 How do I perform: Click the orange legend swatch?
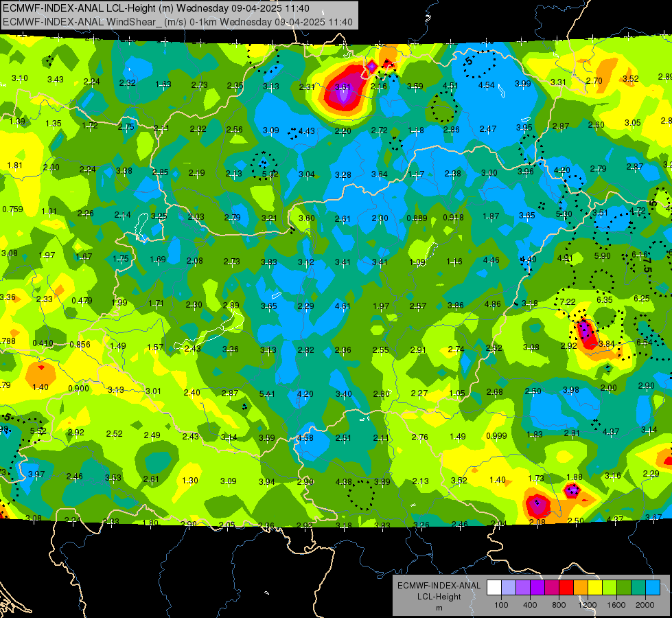pos(581,588)
